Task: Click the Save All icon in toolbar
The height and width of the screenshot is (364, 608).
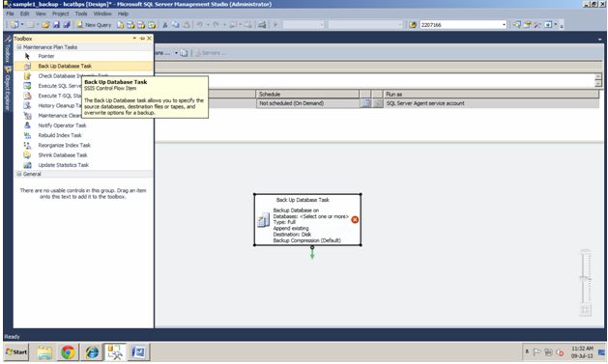Action: pyautogui.click(x=67, y=25)
